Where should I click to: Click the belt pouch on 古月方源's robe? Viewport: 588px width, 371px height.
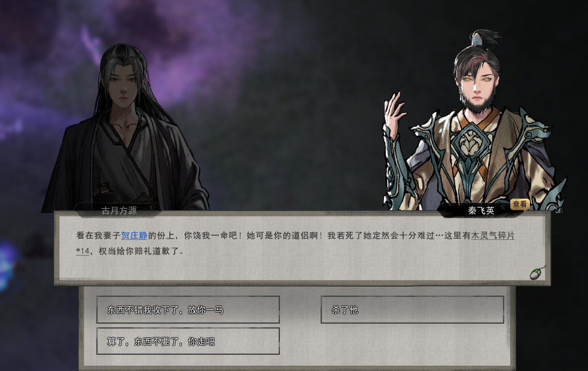coord(103,192)
